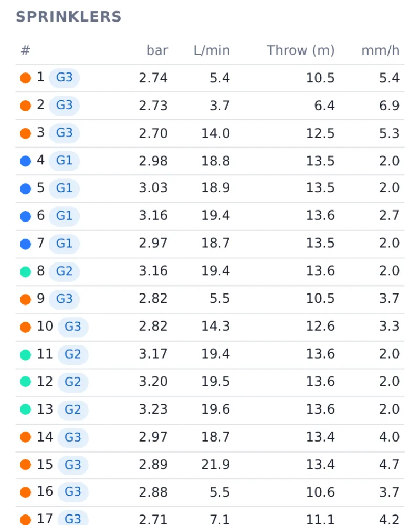Click the mm/h column header
This screenshot has width=420, height=525.
(x=381, y=50)
